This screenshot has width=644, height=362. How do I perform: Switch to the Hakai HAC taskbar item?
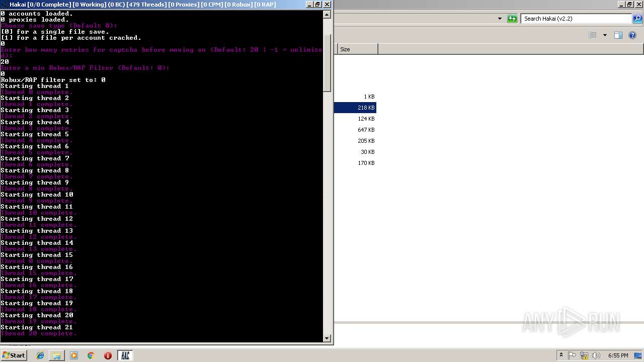125,355
